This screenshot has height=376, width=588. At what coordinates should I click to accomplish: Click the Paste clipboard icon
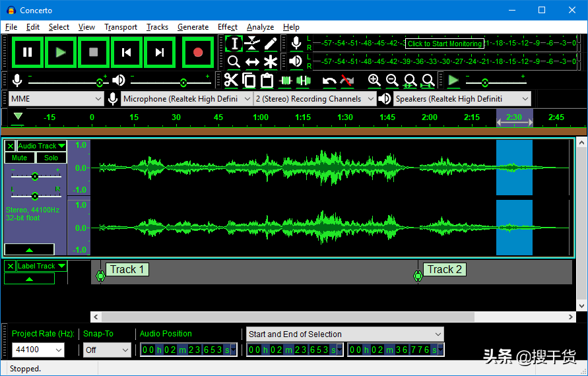[x=267, y=80]
